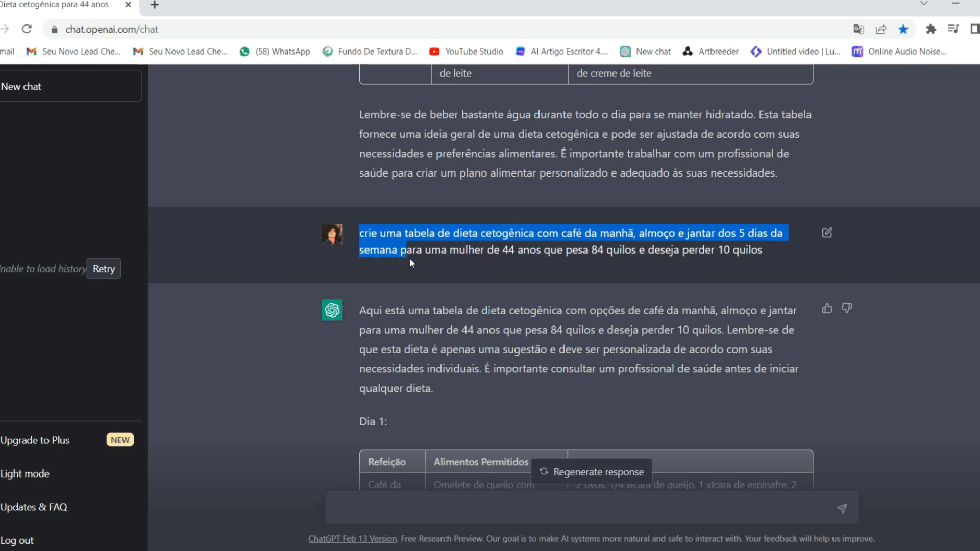Select Upgrade to Plus in sidebar
Viewport: 980px width, 551px height.
tap(35, 440)
